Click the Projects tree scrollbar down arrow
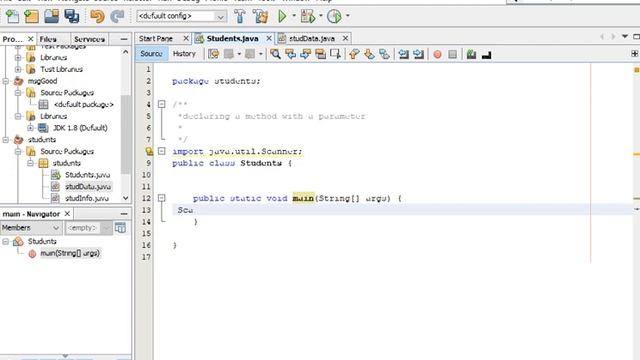Image resolution: width=640 pixels, height=360 pixels. tap(125, 198)
